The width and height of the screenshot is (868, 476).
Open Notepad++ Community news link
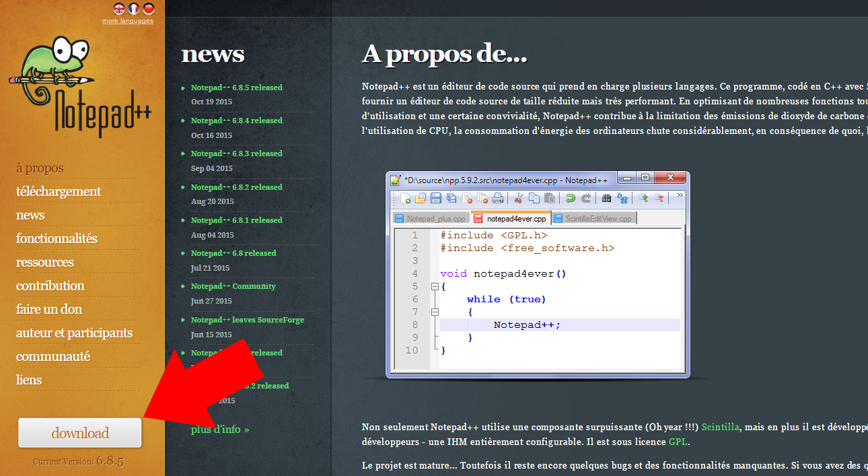click(x=233, y=286)
